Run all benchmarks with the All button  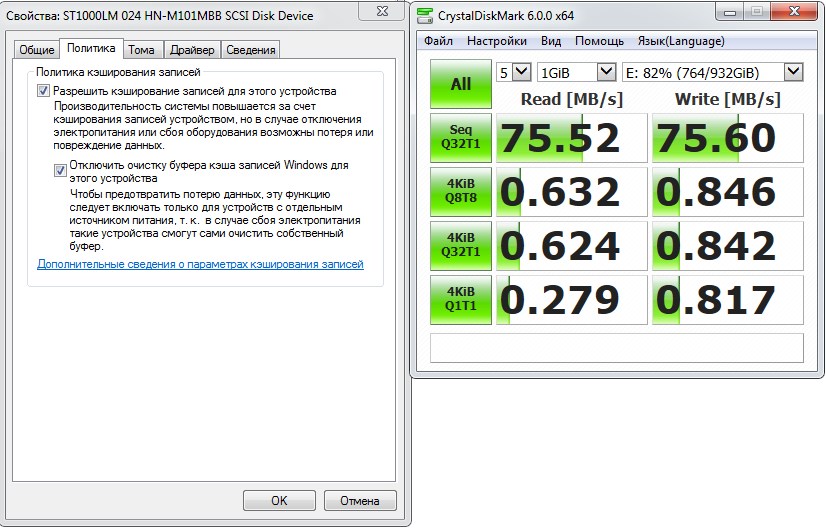pyautogui.click(x=460, y=84)
